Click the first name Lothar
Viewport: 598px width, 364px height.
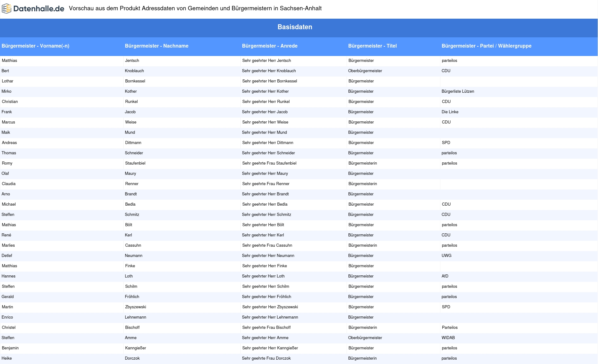click(x=7, y=81)
